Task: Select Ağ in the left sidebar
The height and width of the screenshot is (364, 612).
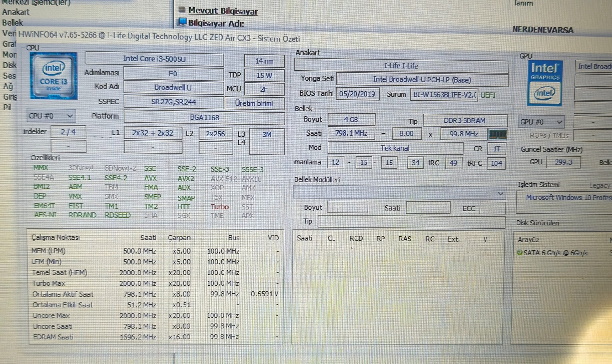Action: click(8, 86)
